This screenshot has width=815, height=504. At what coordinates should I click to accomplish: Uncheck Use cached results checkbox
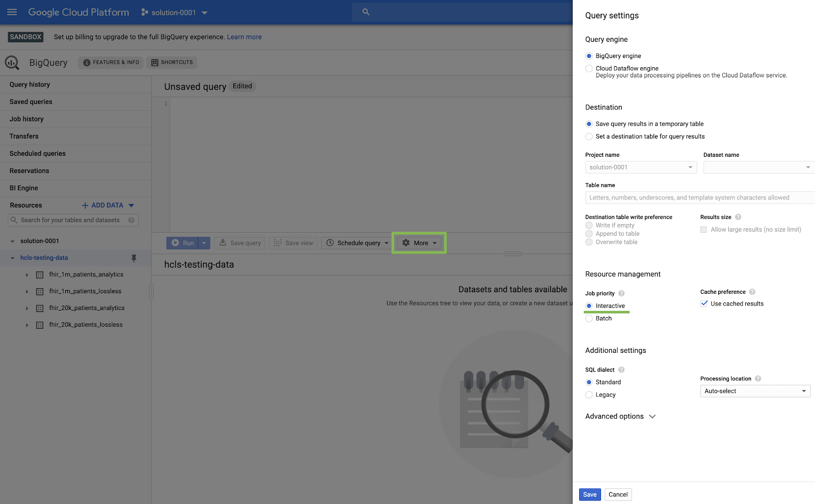click(x=704, y=304)
